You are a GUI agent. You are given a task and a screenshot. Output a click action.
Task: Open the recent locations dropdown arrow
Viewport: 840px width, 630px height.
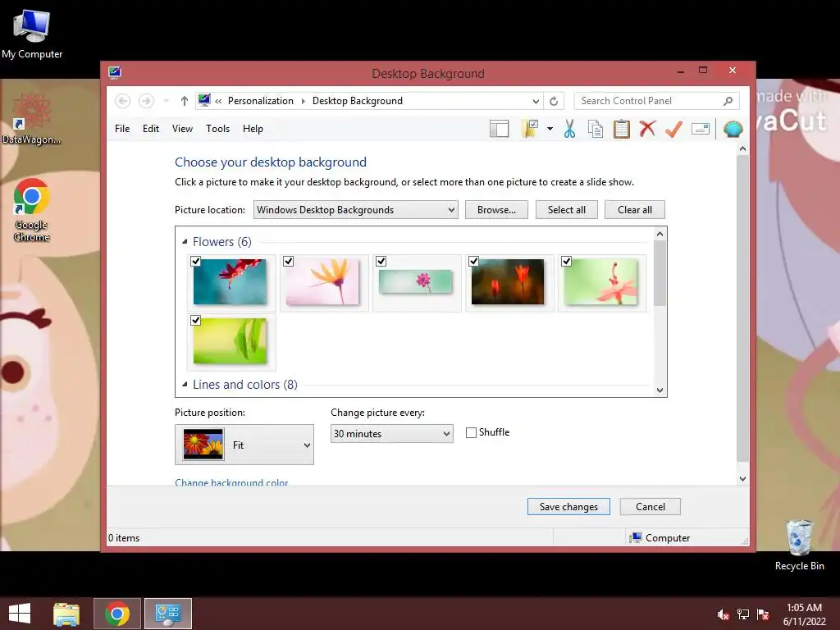pyautogui.click(x=166, y=101)
